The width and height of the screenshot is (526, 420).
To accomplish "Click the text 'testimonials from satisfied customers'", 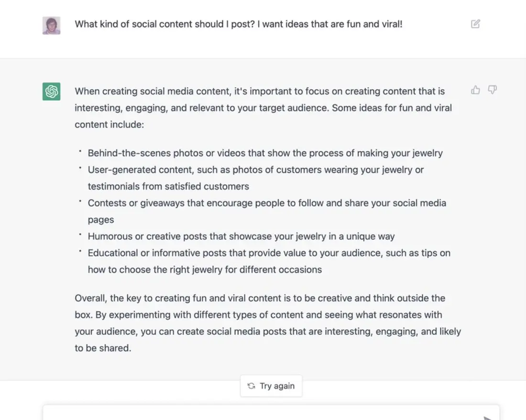I will [168, 186].
